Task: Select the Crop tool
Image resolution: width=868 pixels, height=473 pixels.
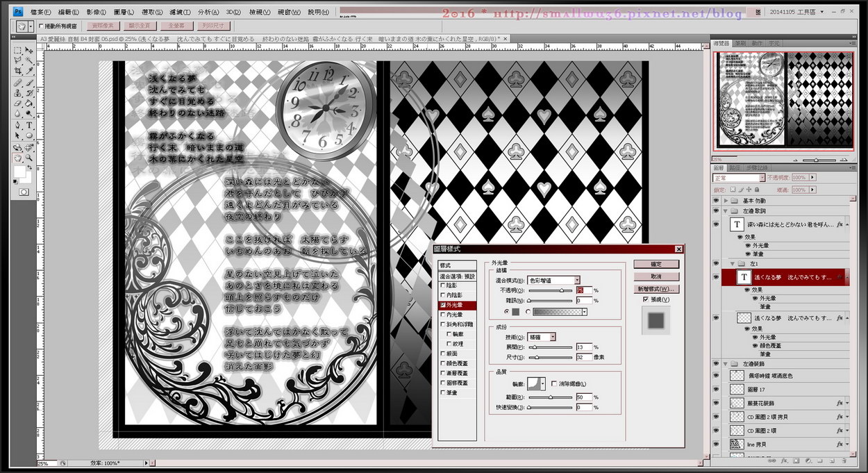Action: (x=18, y=71)
